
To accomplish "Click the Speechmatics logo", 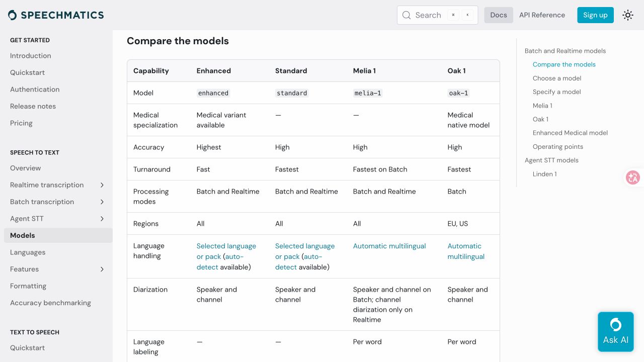I will coord(56,15).
